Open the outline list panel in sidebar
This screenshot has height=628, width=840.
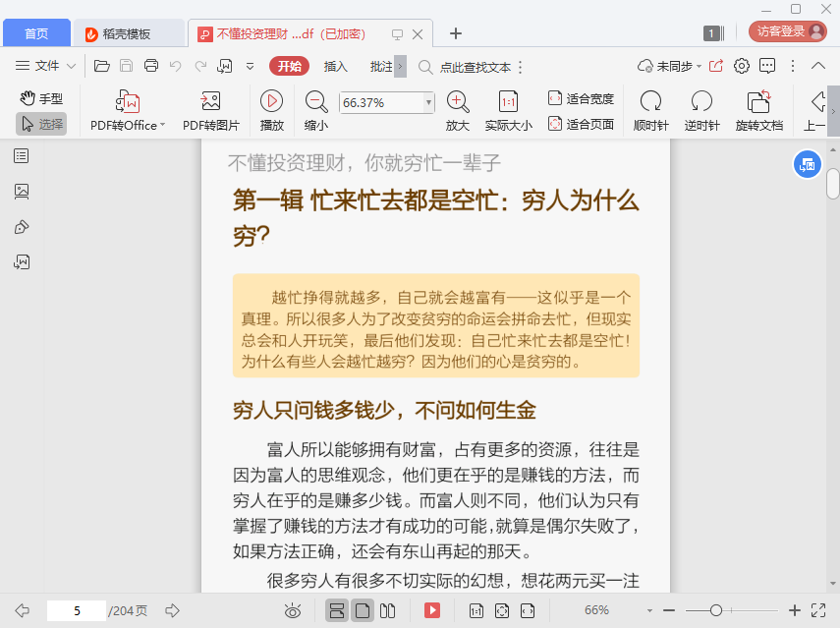(x=22, y=155)
